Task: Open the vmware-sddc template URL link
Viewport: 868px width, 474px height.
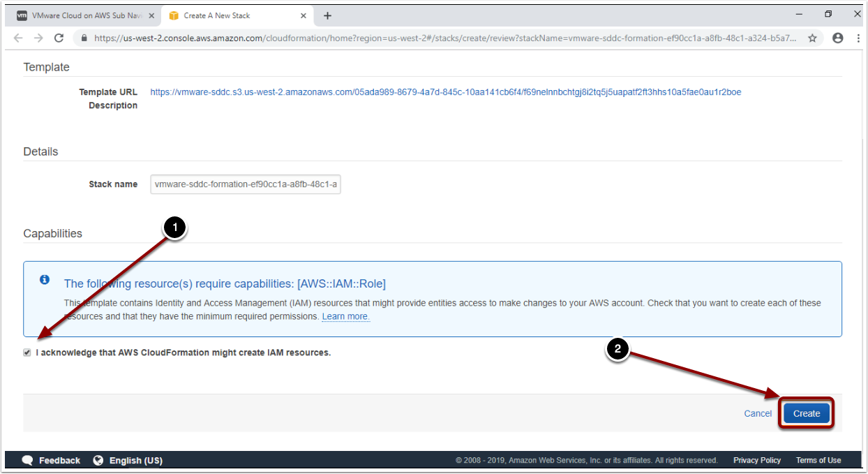Action: (x=445, y=92)
